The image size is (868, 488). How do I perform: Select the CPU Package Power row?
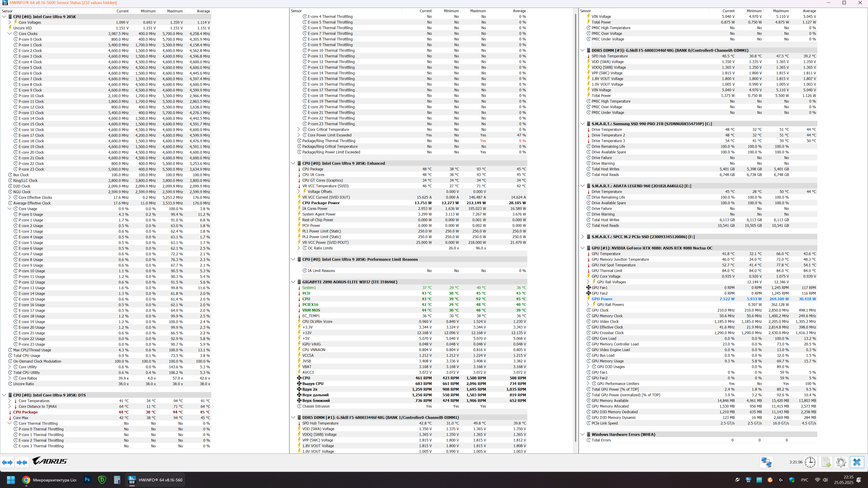pyautogui.click(x=321, y=203)
